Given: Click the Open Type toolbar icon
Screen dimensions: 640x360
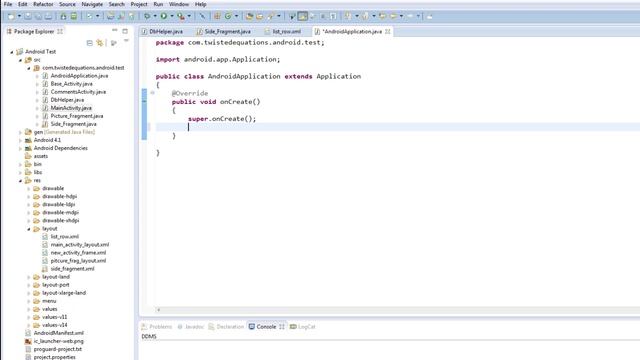Looking at the screenshot, I should [249, 16].
